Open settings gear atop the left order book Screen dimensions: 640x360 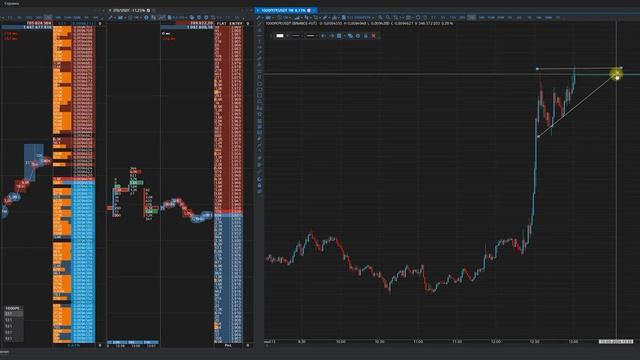pos(100,24)
